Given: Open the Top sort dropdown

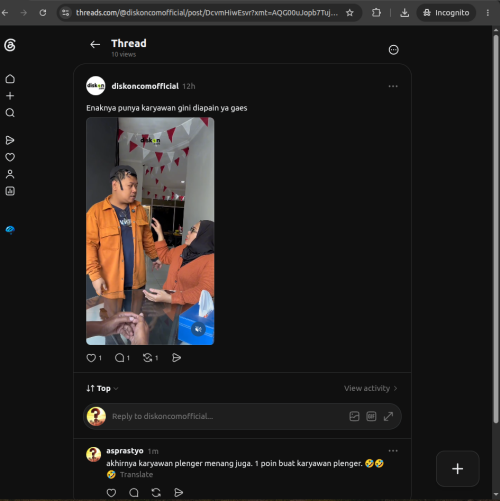Looking at the screenshot, I should [x=102, y=388].
